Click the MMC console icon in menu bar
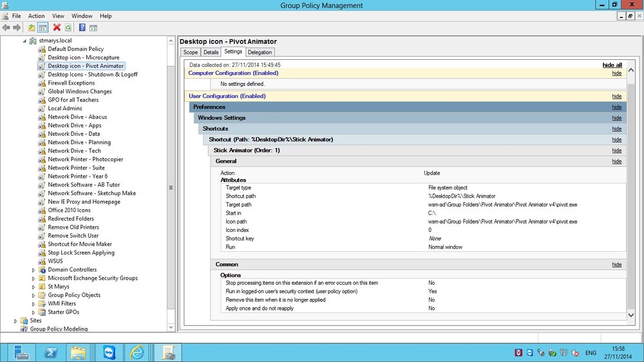 pos(5,16)
